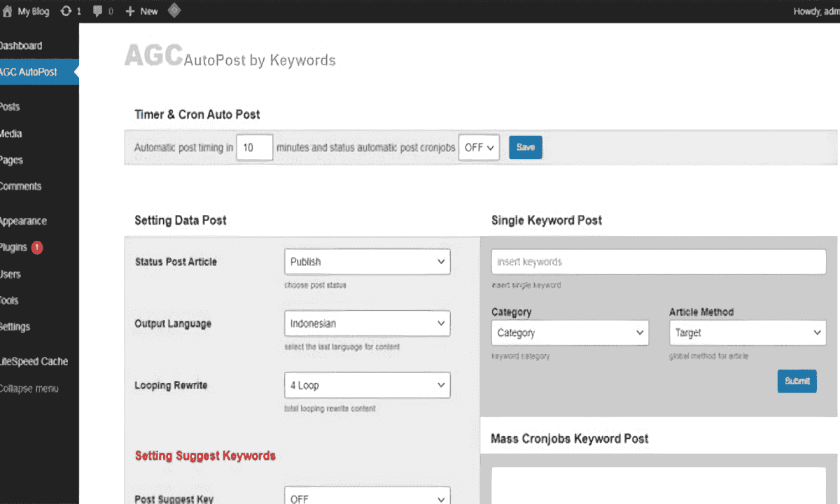Screen dimensions: 840x504
Task: Click the Status Post Article label
Action: point(176,262)
